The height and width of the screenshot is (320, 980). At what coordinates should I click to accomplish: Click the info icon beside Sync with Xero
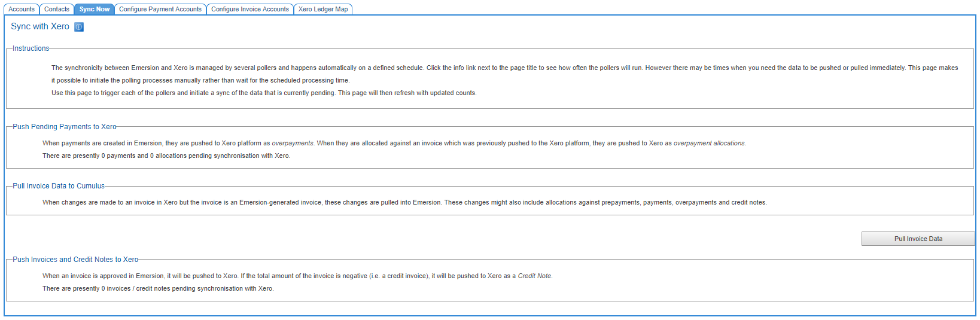[79, 27]
